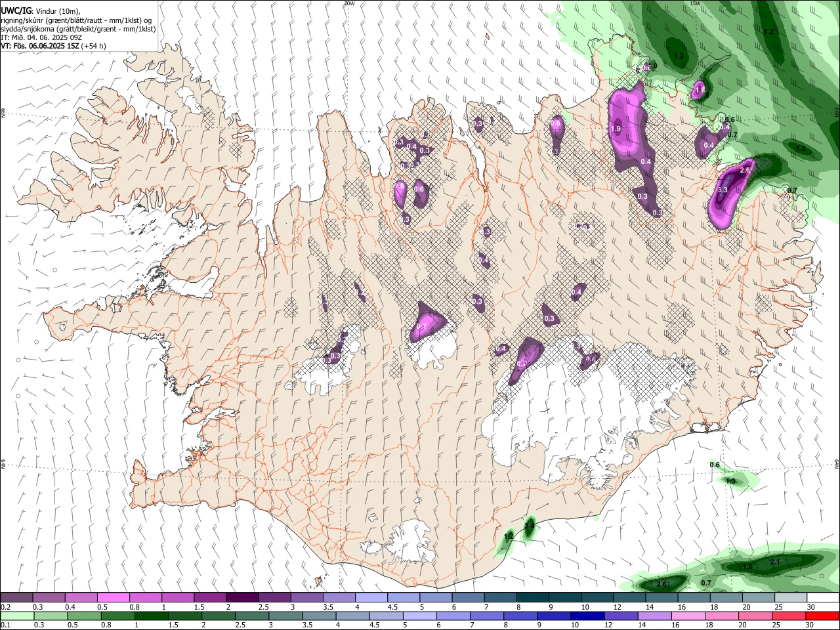Pick the 0.2–0.3 swatch on upper legend row
The width and height of the screenshot is (840, 630).
pyautogui.click(x=17, y=597)
